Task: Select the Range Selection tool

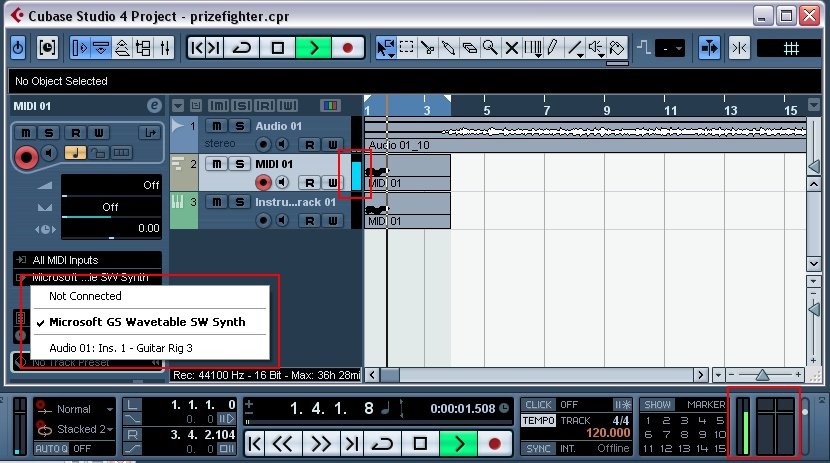Action: [407, 48]
